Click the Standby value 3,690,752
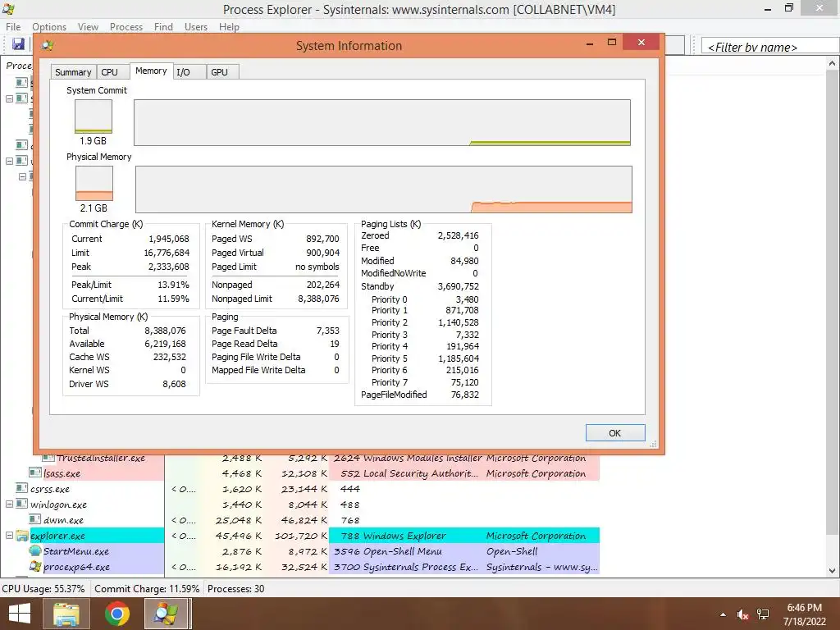The height and width of the screenshot is (630, 840). pyautogui.click(x=458, y=286)
